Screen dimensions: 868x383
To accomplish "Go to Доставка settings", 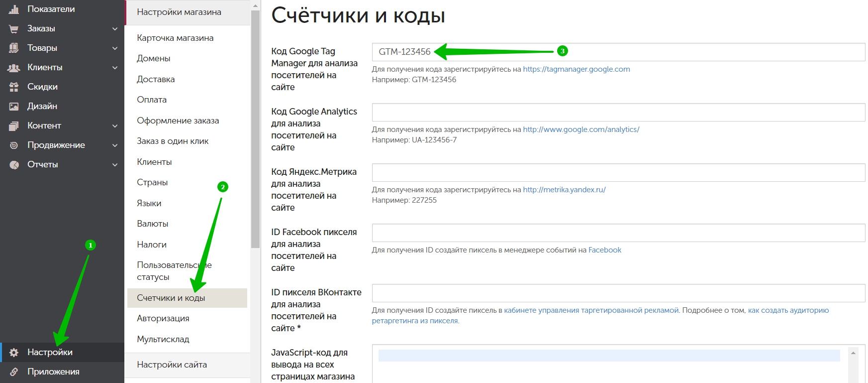I will tap(156, 79).
